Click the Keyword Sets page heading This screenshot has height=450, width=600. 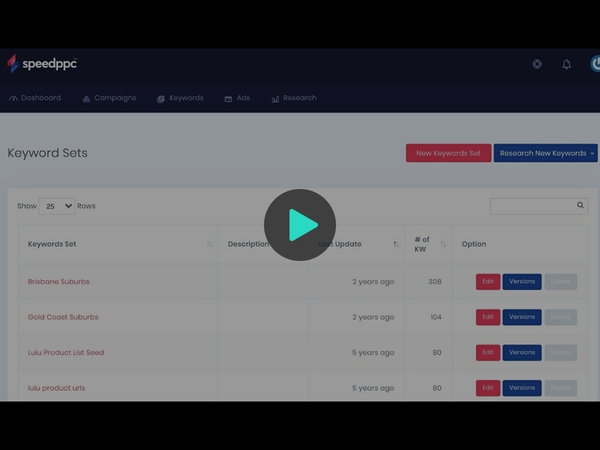point(47,153)
